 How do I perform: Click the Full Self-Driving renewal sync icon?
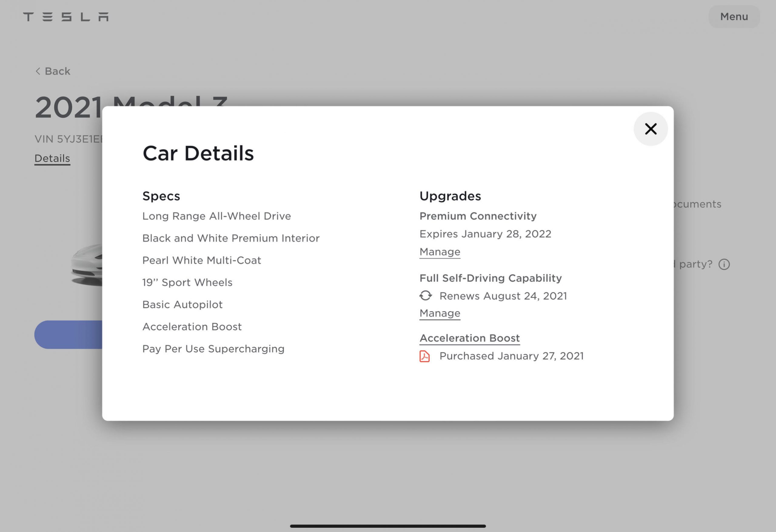[425, 296]
